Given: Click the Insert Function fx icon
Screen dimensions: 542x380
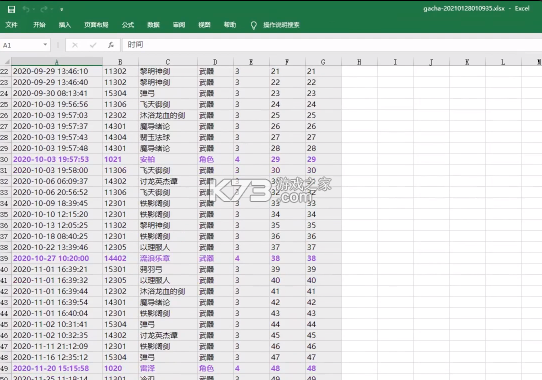Looking at the screenshot, I should point(111,45).
